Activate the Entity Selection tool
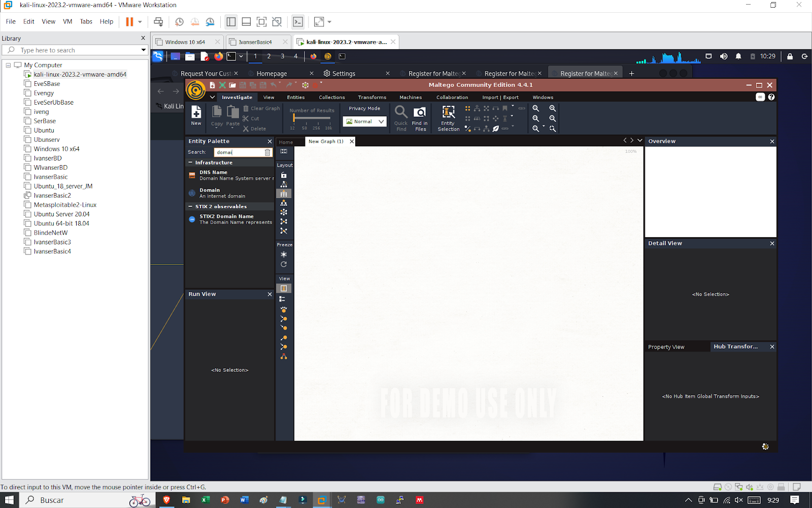This screenshot has height=508, width=812. (449, 118)
